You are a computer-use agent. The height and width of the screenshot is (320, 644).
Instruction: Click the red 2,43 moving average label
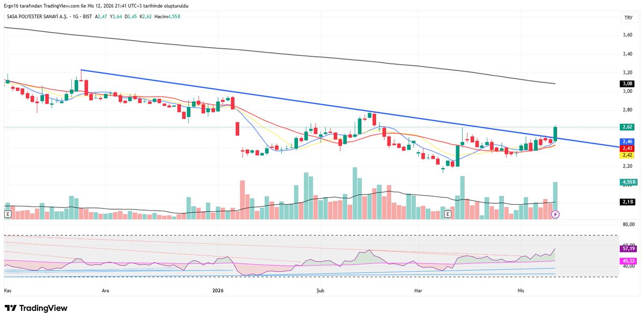[628, 148]
